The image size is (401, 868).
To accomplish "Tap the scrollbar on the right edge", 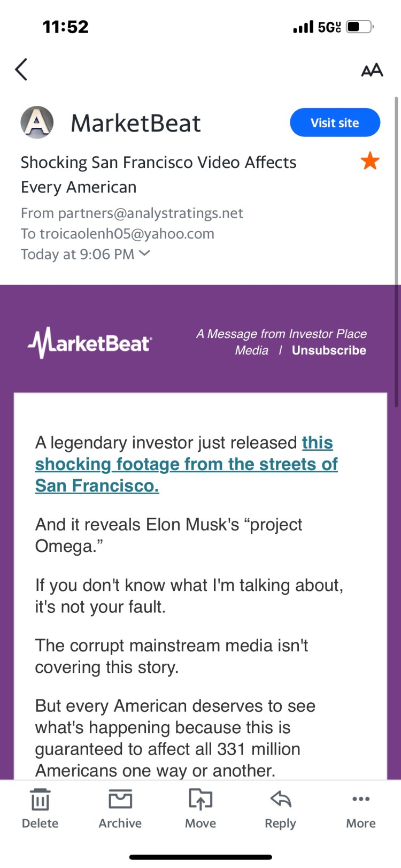I will 396,251.
